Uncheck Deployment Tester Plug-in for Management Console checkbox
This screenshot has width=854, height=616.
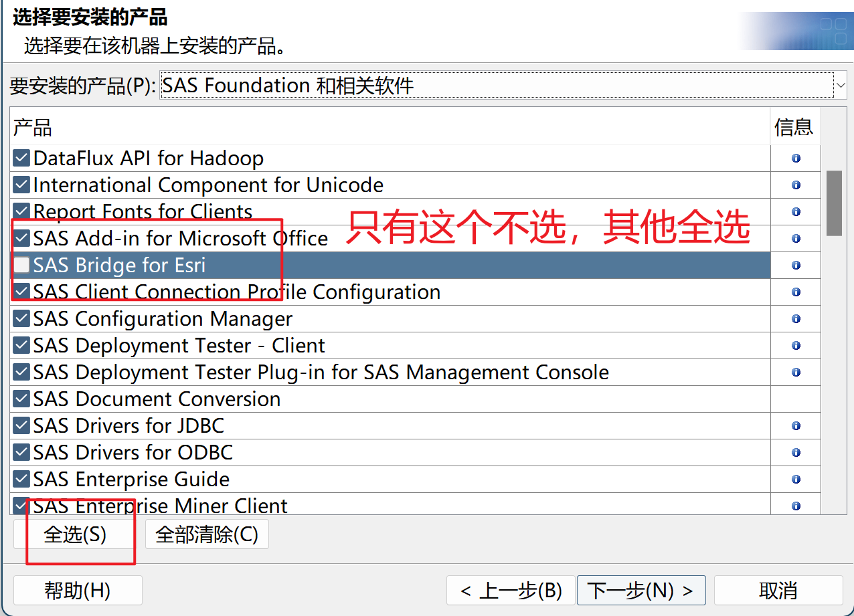click(21, 373)
